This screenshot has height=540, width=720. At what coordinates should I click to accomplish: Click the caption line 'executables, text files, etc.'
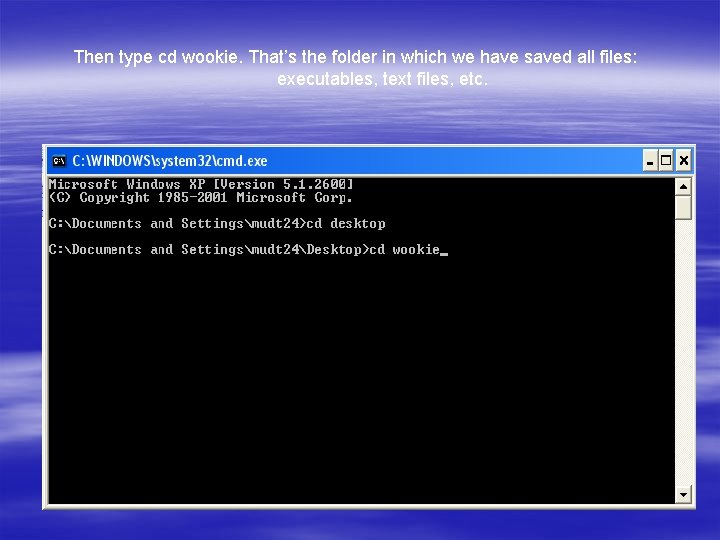[382, 79]
